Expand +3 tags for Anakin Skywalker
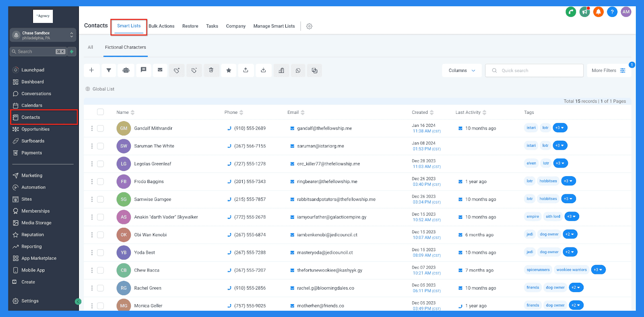This screenshot has height=317, width=644. coord(572,216)
